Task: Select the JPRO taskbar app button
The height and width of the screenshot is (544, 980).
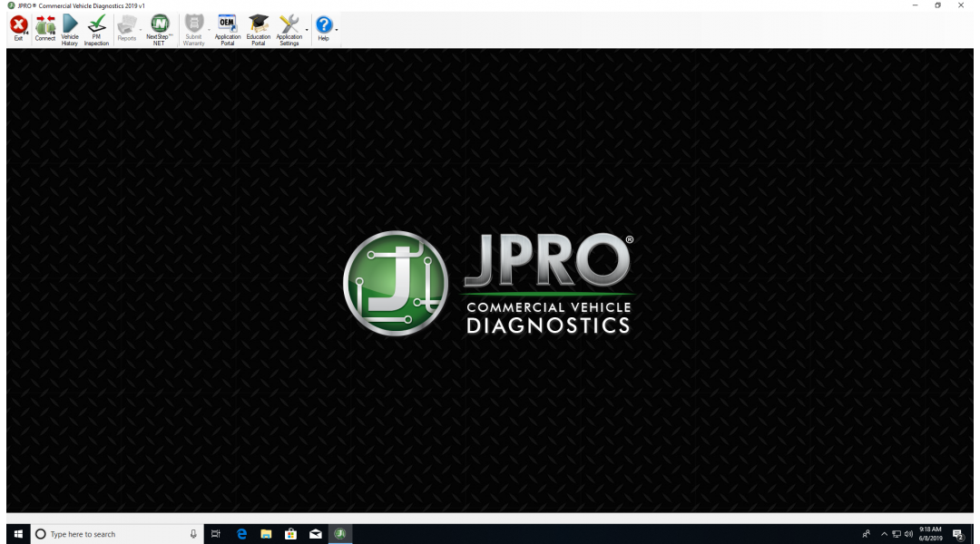Action: pos(340,534)
